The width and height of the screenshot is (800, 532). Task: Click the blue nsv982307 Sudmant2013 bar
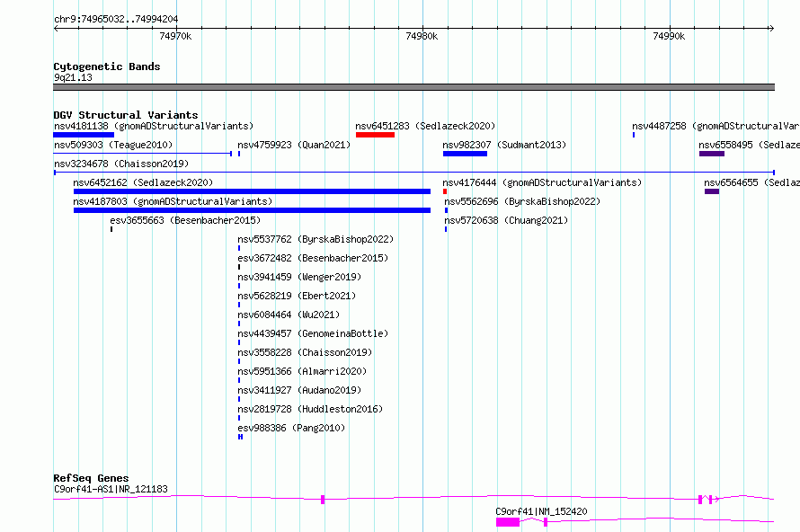[x=465, y=154]
